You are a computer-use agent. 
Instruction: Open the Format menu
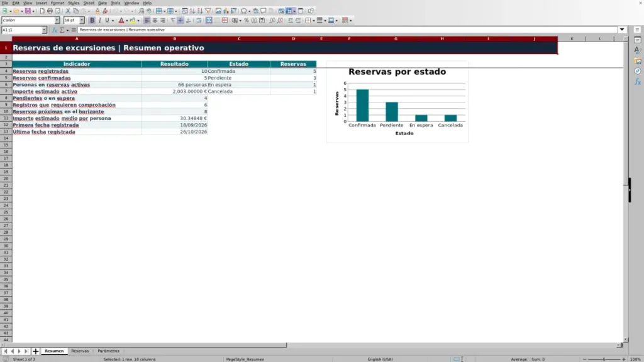57,3
